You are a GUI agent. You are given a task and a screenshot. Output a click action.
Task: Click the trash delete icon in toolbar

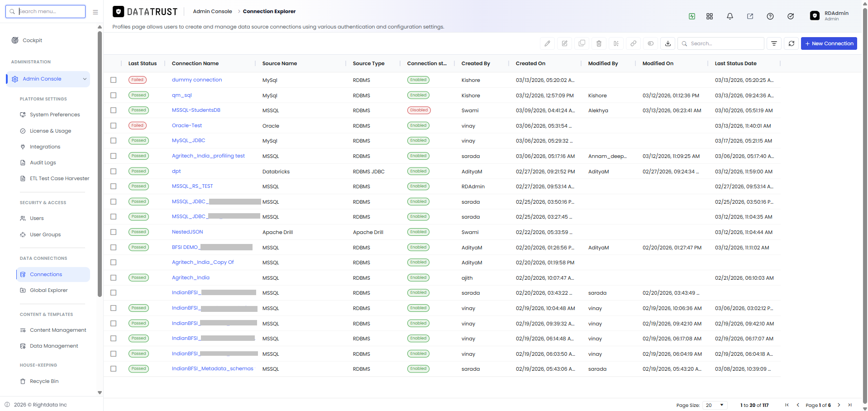tap(599, 43)
